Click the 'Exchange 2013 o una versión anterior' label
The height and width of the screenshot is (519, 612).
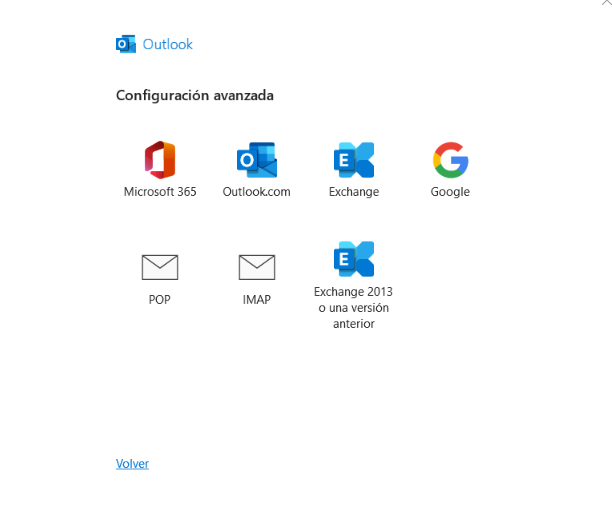[x=353, y=307]
